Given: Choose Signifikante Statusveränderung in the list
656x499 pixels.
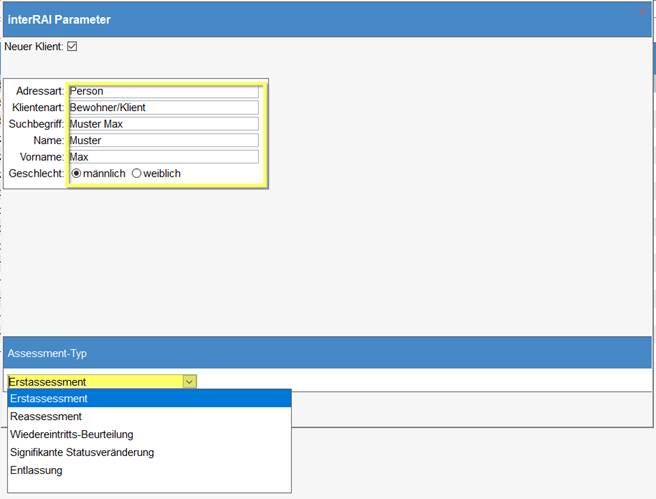Looking at the screenshot, I should [149, 452].
